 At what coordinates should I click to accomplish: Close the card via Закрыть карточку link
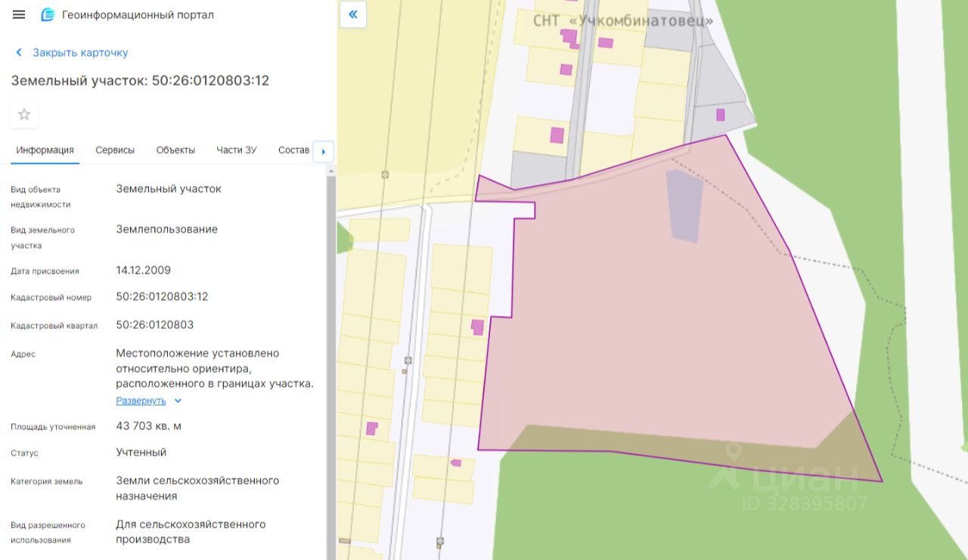point(80,53)
